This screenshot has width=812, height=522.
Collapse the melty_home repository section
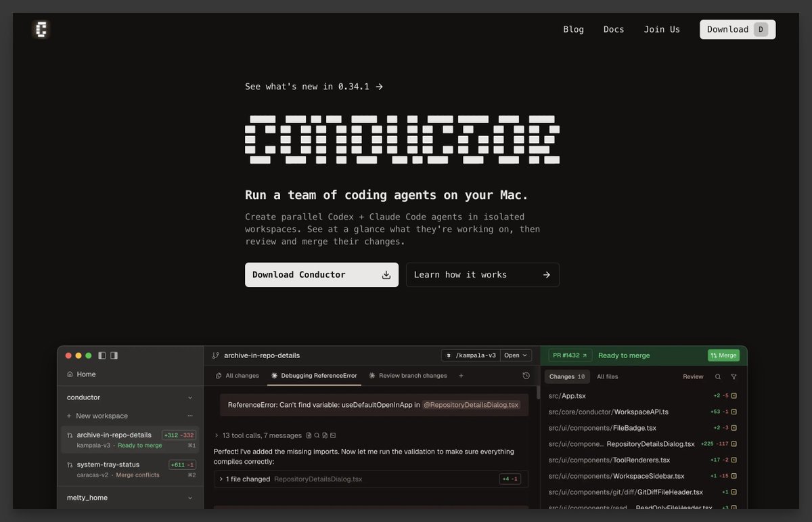point(190,498)
